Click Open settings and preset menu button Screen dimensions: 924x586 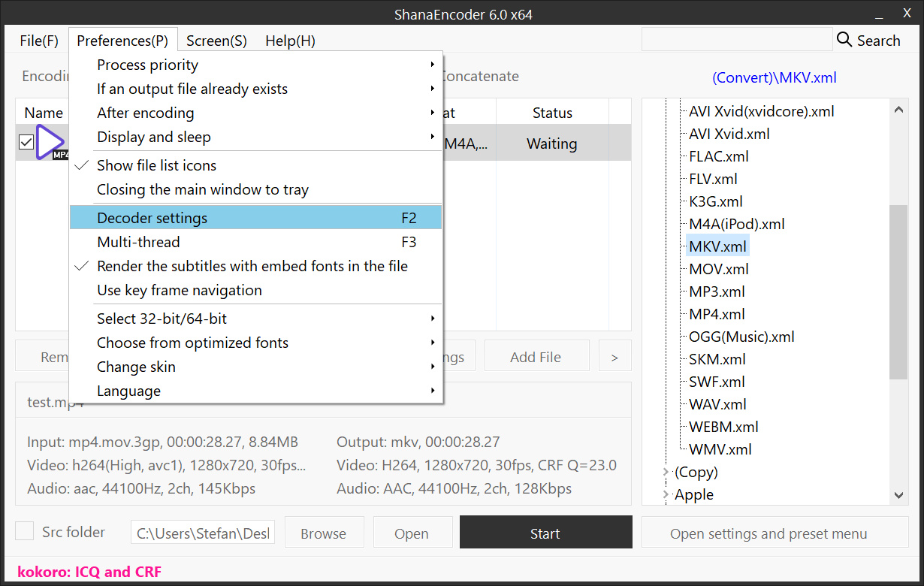775,533
